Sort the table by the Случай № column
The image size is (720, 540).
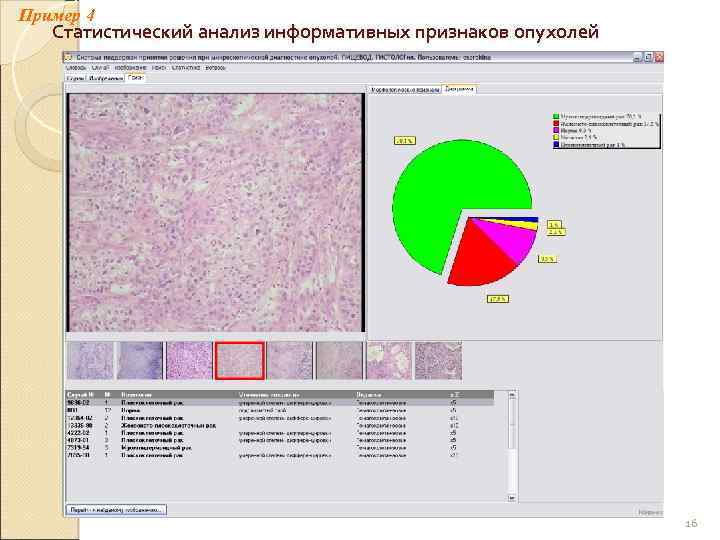(x=81, y=394)
